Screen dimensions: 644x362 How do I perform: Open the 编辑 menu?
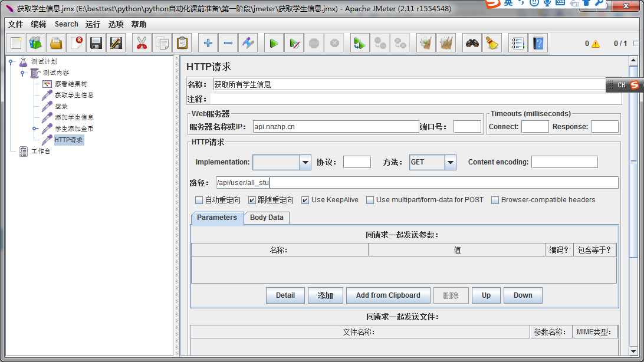(38, 24)
